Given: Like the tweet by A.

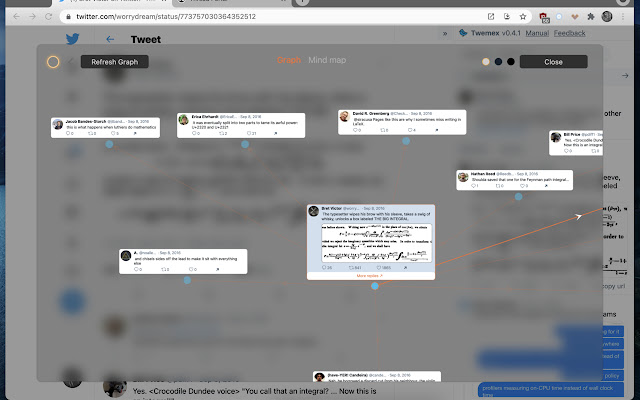Looking at the screenshot, I should point(193,269).
